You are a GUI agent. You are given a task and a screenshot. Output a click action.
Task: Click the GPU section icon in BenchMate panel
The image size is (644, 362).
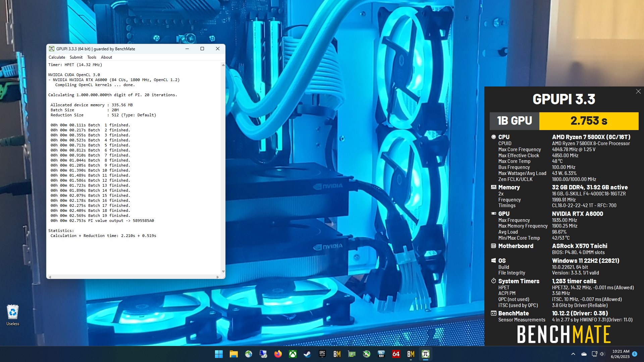(493, 214)
